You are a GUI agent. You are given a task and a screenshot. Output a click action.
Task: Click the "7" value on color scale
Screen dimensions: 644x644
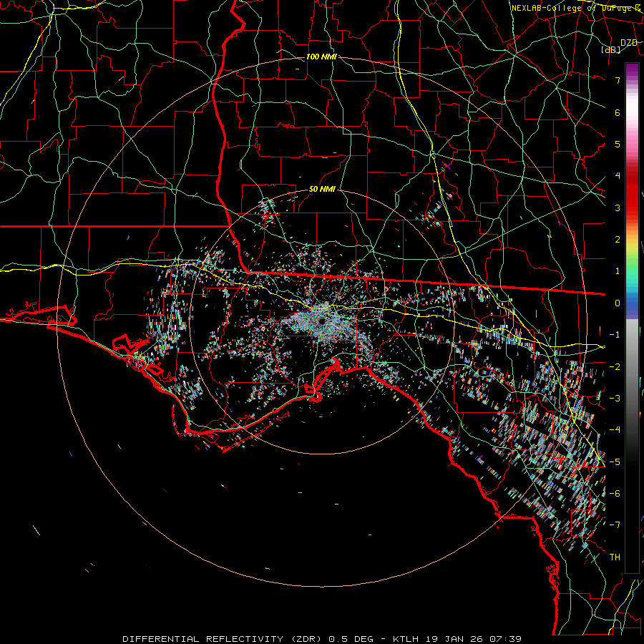coord(618,80)
